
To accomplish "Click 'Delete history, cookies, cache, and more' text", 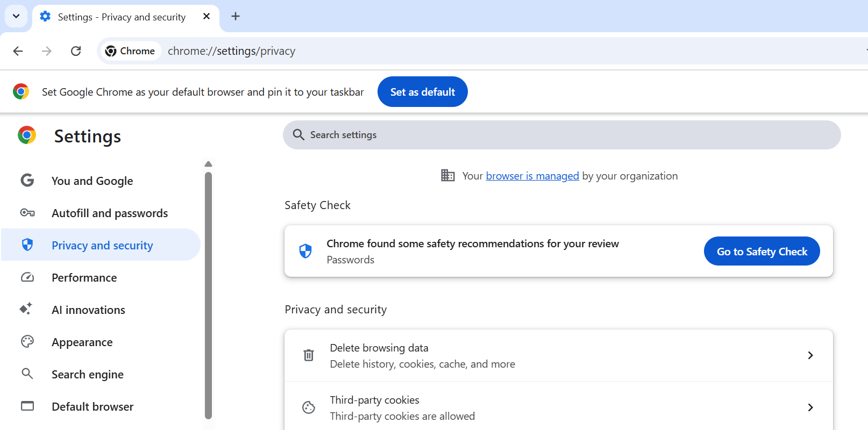I will click(x=422, y=364).
